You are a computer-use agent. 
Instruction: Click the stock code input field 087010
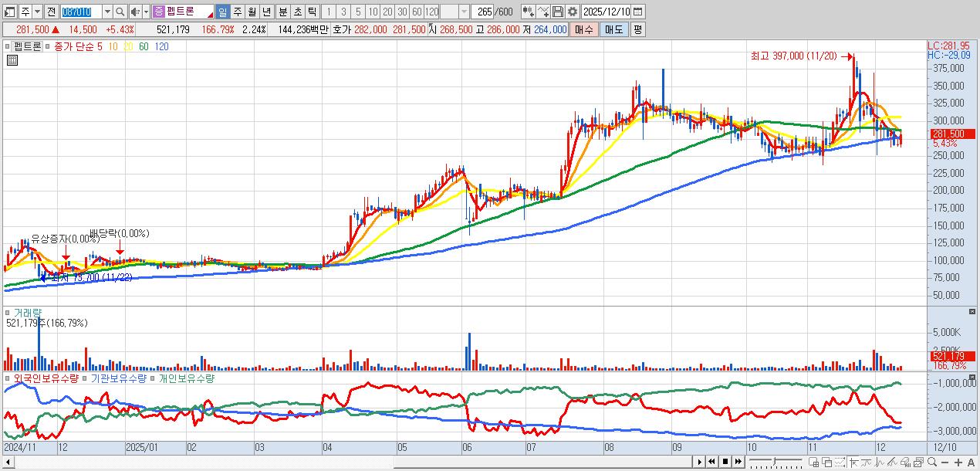coord(81,12)
